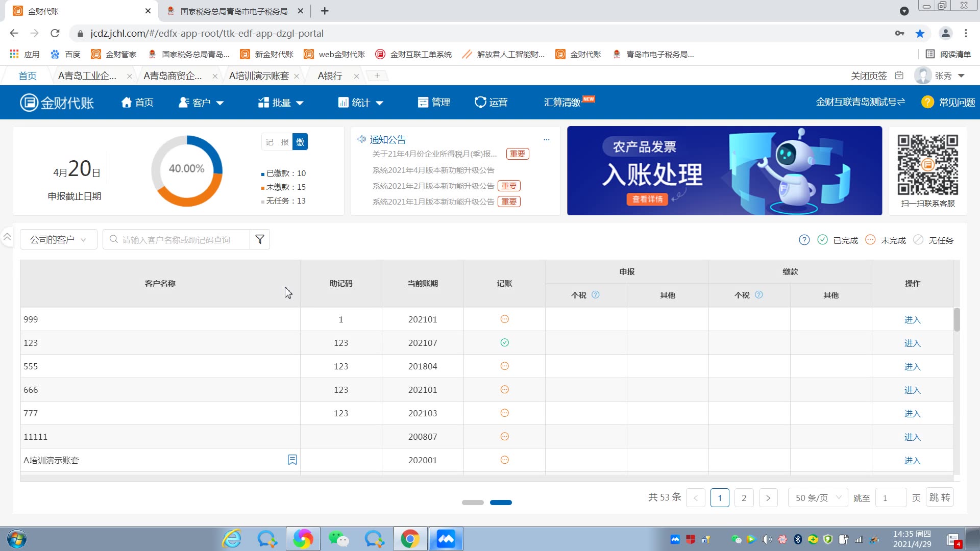Open the Chrome profile icon
Viewport: 980px width, 551px height.
point(945,33)
